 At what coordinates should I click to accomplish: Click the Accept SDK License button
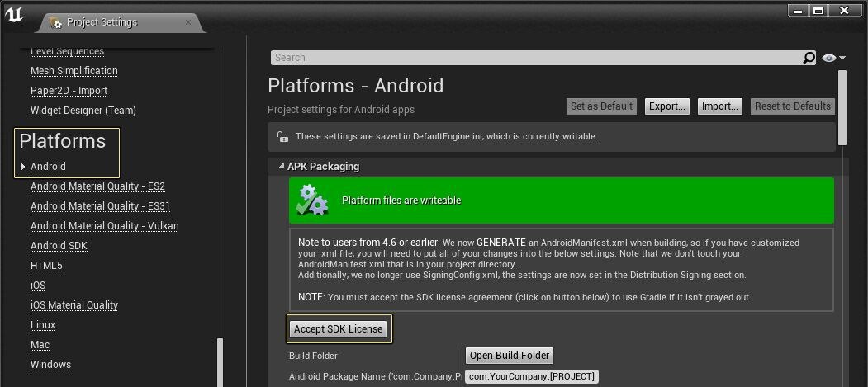click(339, 329)
